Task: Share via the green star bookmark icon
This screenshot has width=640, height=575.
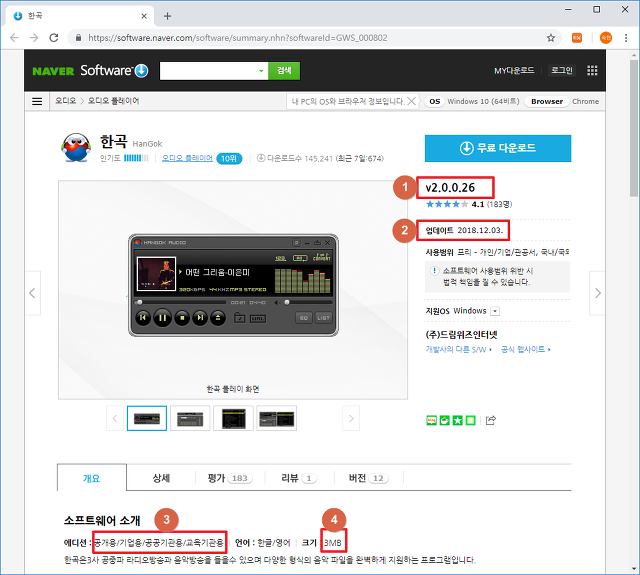Action: (x=458, y=420)
